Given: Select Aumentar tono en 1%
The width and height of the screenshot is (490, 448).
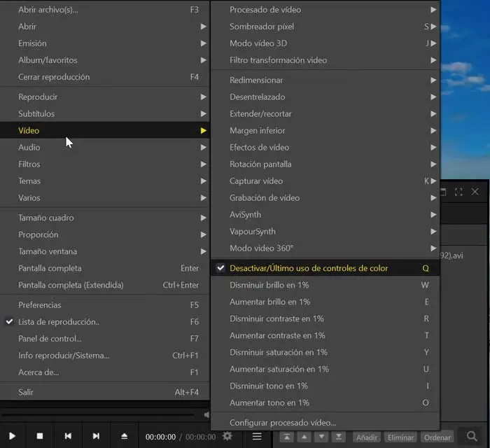Looking at the screenshot, I should tap(325, 403).
